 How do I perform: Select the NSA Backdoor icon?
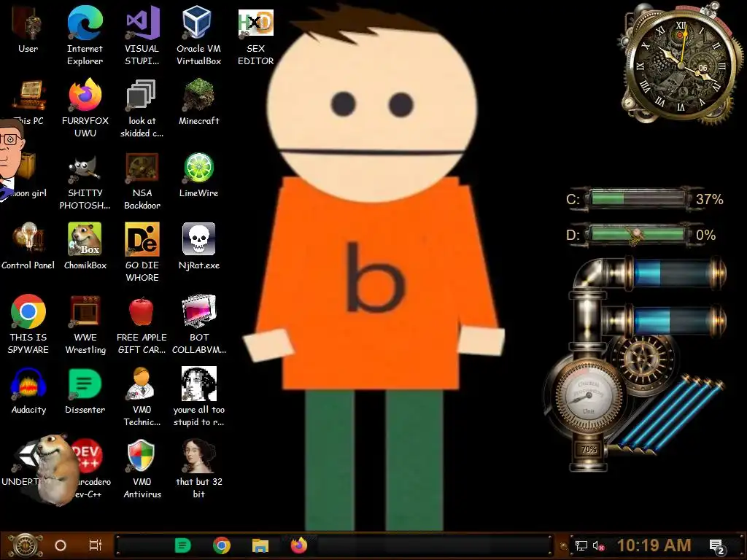pyautogui.click(x=142, y=181)
